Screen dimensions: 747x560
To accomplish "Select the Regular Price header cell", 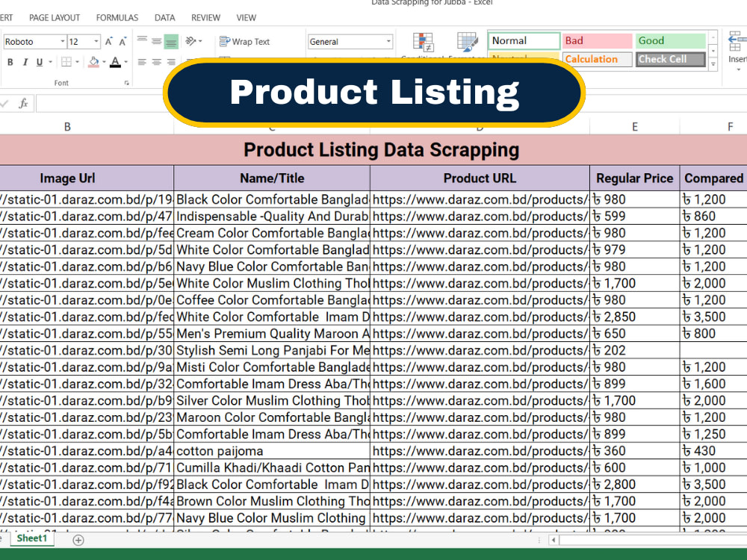I will click(x=634, y=178).
